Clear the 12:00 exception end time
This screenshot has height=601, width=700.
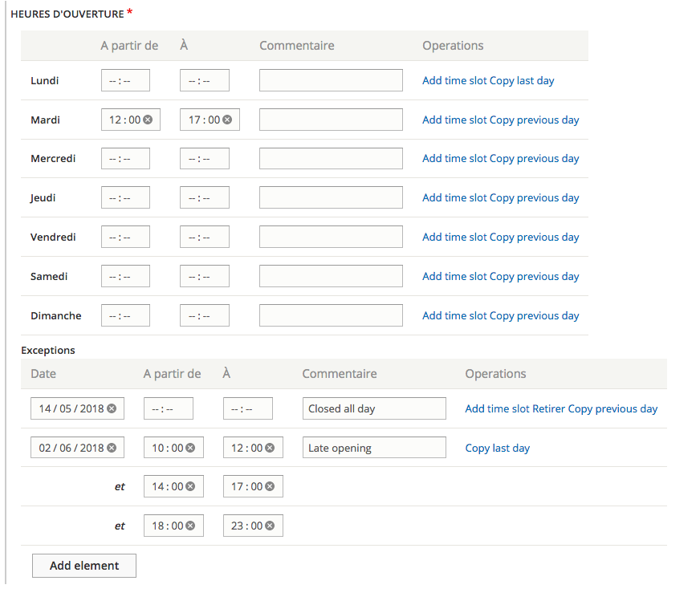click(x=270, y=448)
